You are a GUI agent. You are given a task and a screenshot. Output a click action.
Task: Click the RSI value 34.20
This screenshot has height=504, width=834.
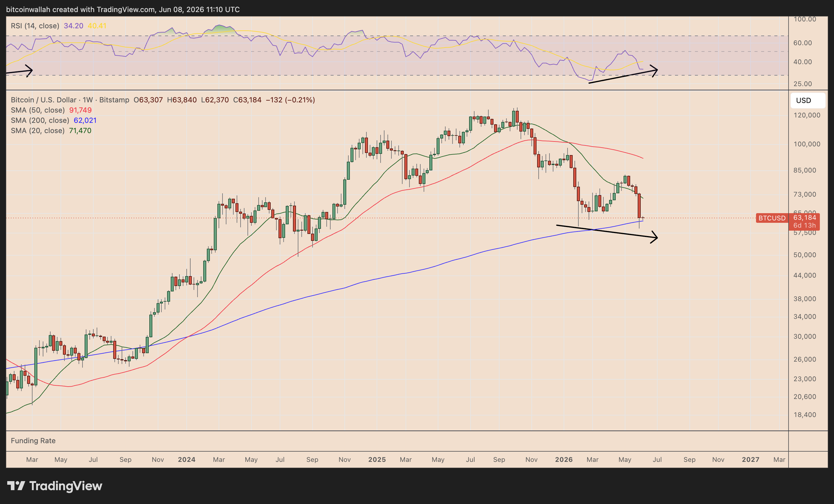[73, 26]
